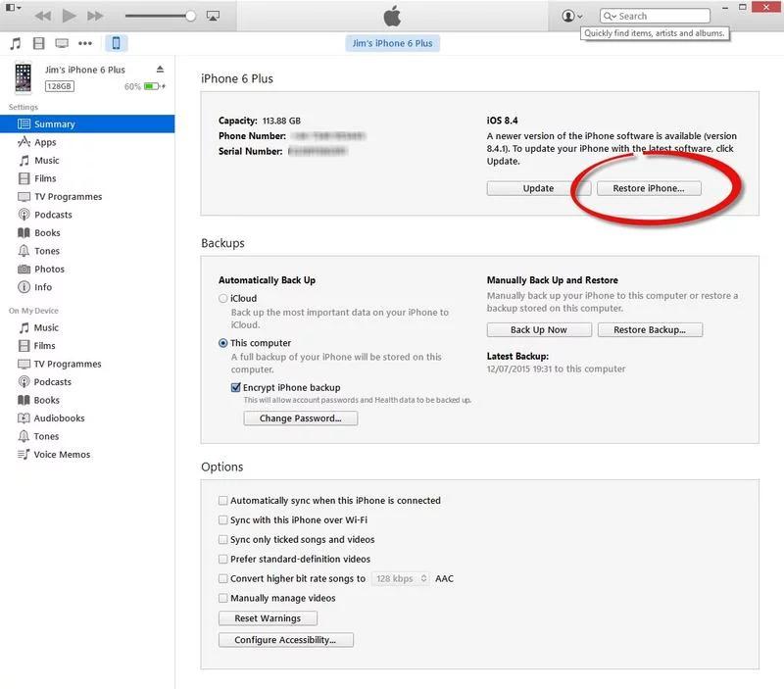Open Music under Settings

coord(87,161)
